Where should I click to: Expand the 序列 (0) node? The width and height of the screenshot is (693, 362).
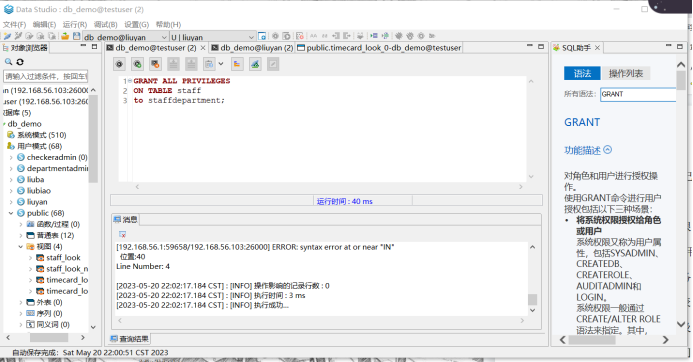[x=20, y=313]
